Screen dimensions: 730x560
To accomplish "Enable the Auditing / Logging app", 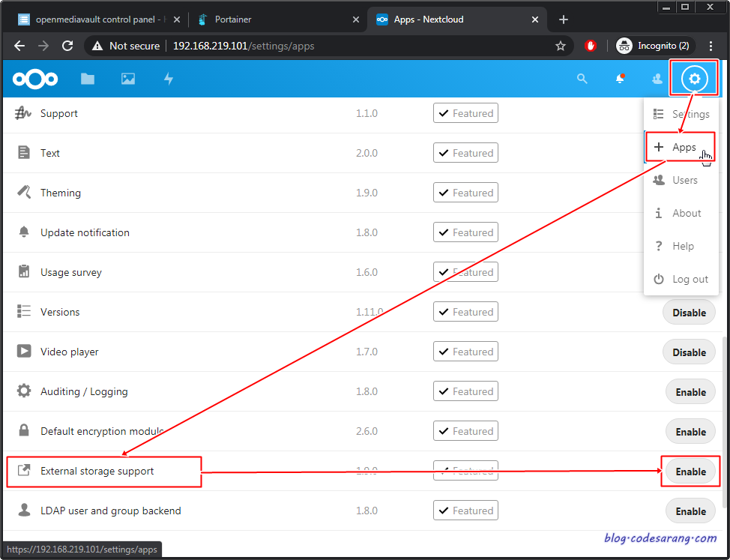I will [x=690, y=392].
